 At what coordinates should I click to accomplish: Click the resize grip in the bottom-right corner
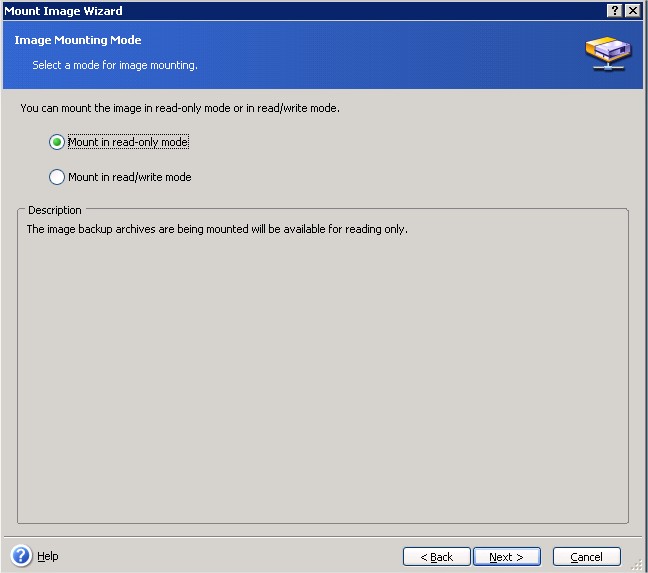(637, 564)
